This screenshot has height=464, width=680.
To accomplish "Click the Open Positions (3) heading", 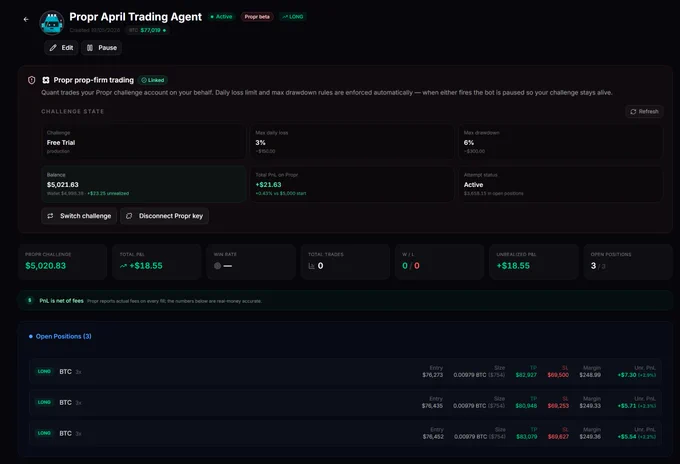I will coord(63,337).
